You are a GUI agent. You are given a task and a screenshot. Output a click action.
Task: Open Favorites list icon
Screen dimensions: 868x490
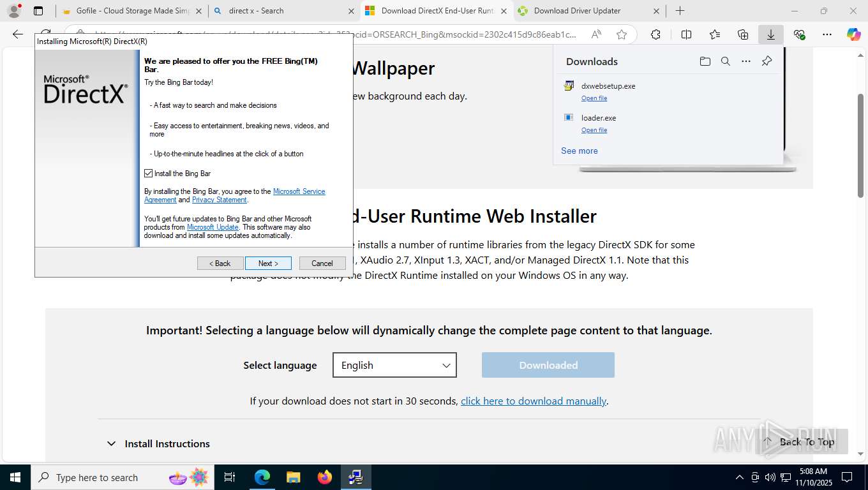click(x=714, y=35)
